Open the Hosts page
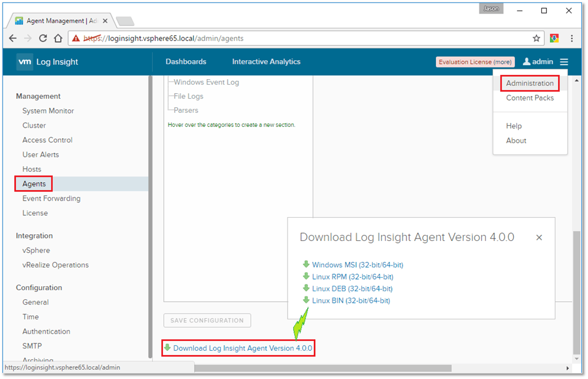 [x=32, y=170]
